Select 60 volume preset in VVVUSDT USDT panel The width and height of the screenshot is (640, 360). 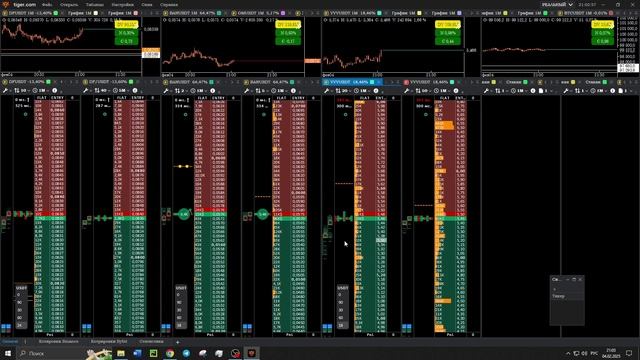coord(341,318)
